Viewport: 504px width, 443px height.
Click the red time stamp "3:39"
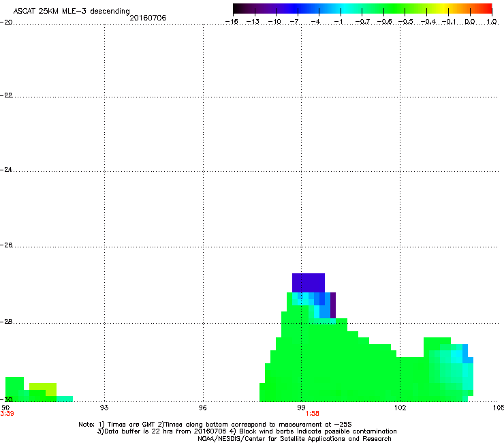[7, 414]
